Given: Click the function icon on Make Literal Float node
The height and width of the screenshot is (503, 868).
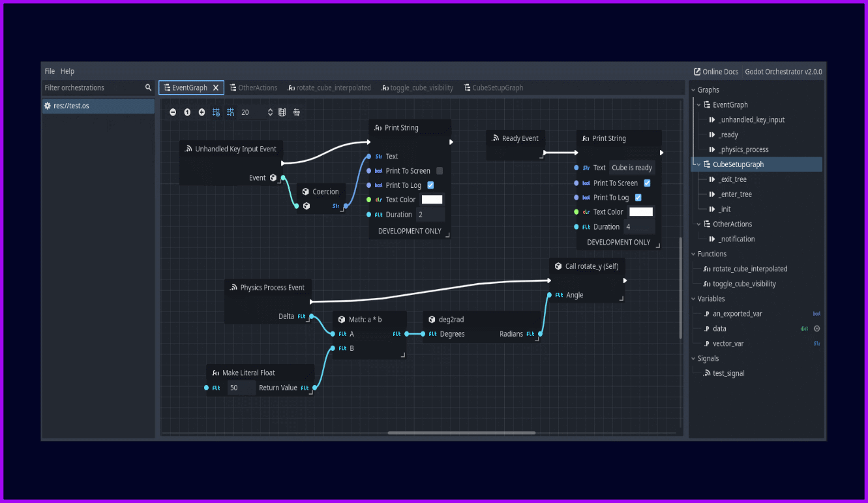Looking at the screenshot, I should click(x=215, y=373).
